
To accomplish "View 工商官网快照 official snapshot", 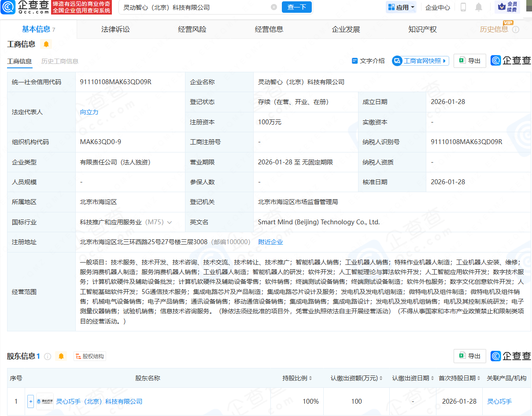I will click(x=420, y=60).
